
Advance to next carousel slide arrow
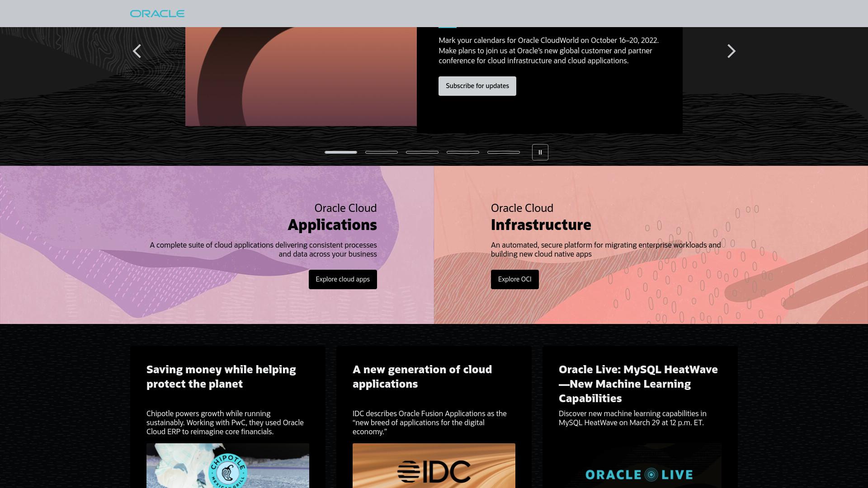[x=731, y=52]
